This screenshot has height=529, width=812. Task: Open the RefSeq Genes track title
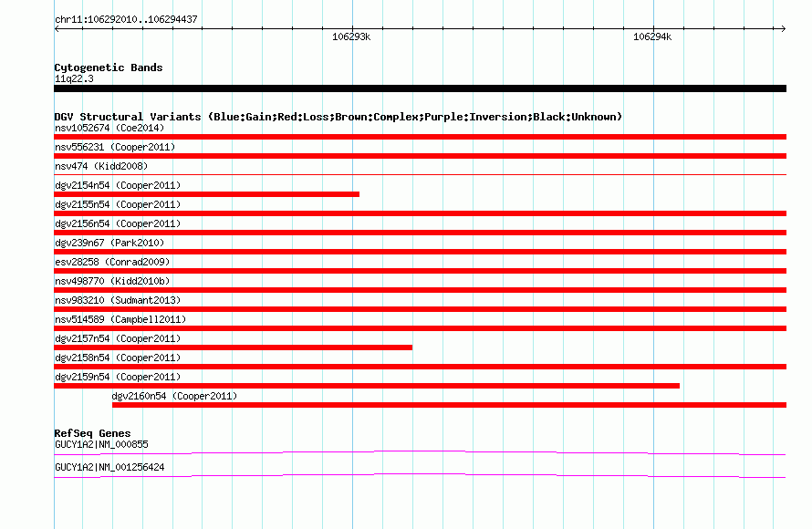pyautogui.click(x=92, y=433)
